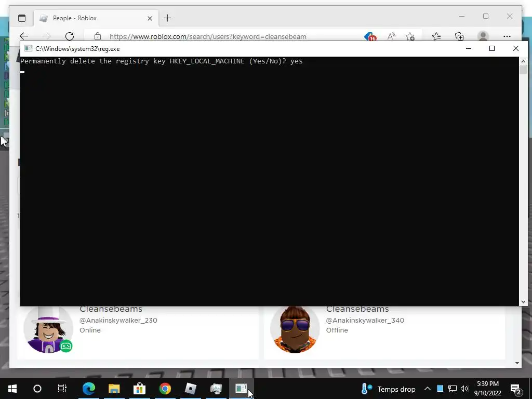Image resolution: width=532 pixels, height=399 pixels.
Task: Activate Read aloud in Edge
Action: pos(391,36)
